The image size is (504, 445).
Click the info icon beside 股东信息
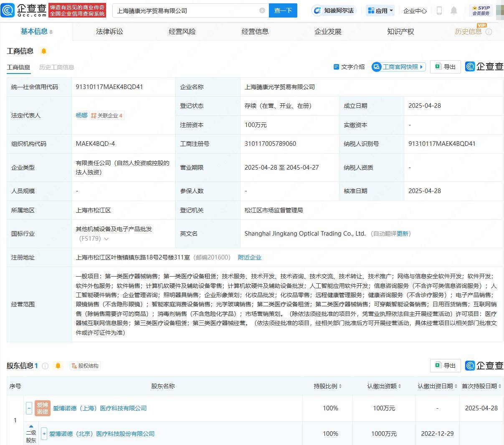(45, 366)
